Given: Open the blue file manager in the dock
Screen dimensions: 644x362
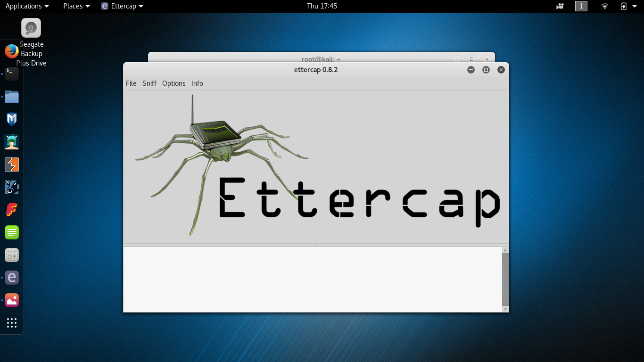Looking at the screenshot, I should pyautogui.click(x=12, y=97).
